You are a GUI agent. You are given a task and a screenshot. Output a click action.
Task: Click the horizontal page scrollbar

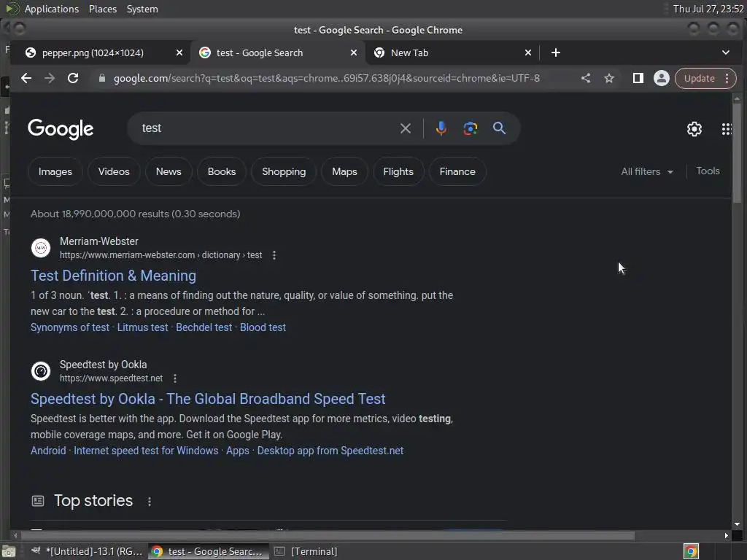pyautogui.click(x=327, y=536)
